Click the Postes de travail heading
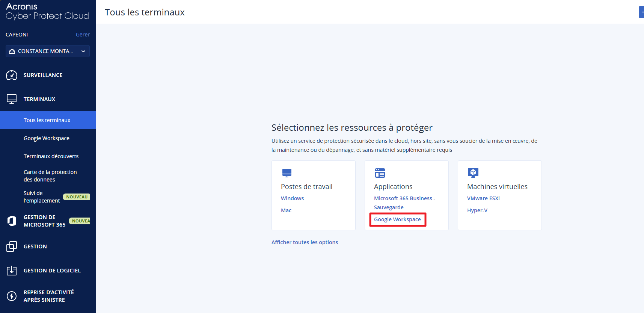 tap(306, 187)
